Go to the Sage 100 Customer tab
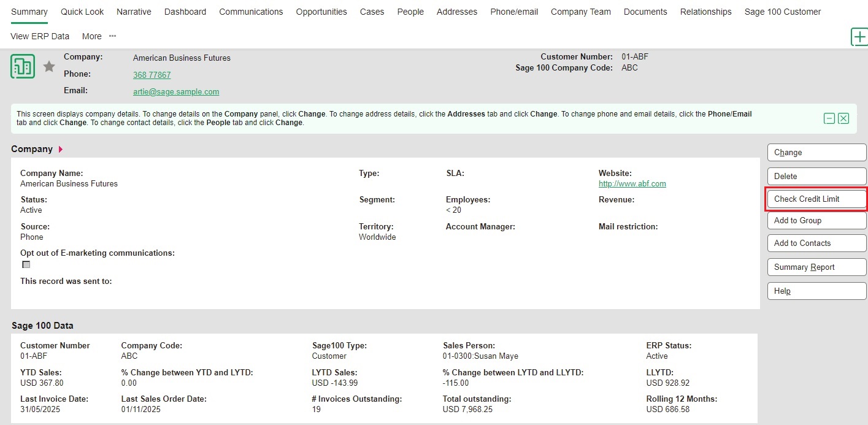 click(782, 12)
